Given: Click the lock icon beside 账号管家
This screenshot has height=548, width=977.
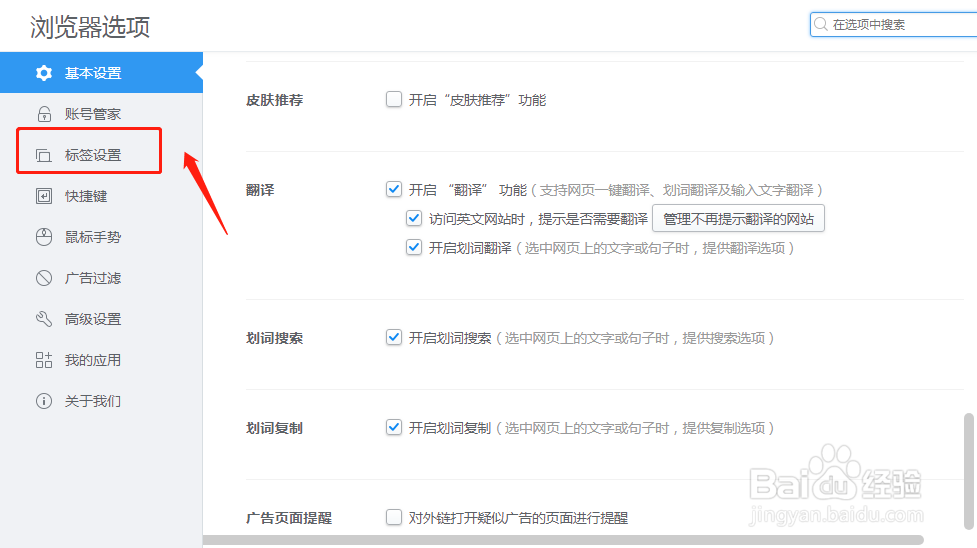Looking at the screenshot, I should (44, 114).
